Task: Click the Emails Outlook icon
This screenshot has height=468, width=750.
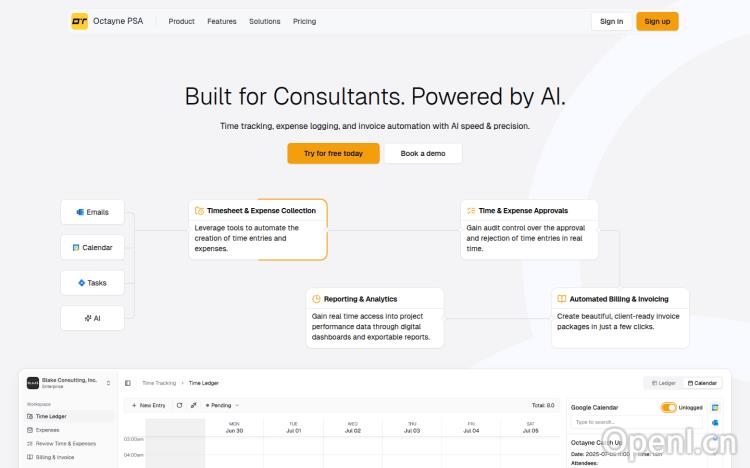Action: coord(80,212)
